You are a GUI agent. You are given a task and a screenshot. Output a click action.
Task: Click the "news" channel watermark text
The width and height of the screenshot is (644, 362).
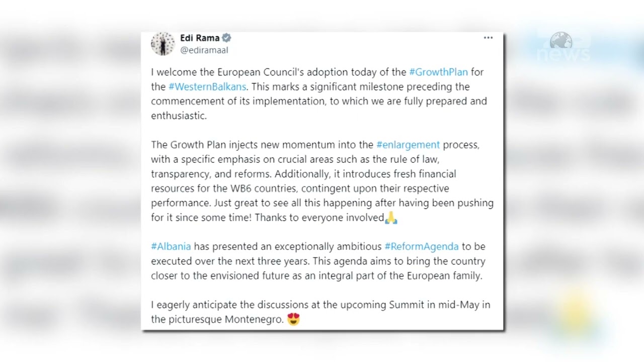pyautogui.click(x=562, y=54)
